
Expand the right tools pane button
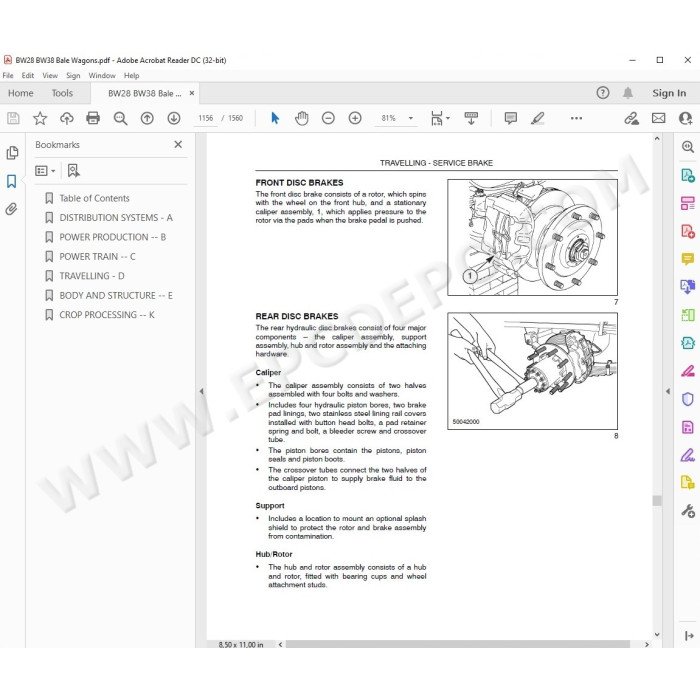689,636
